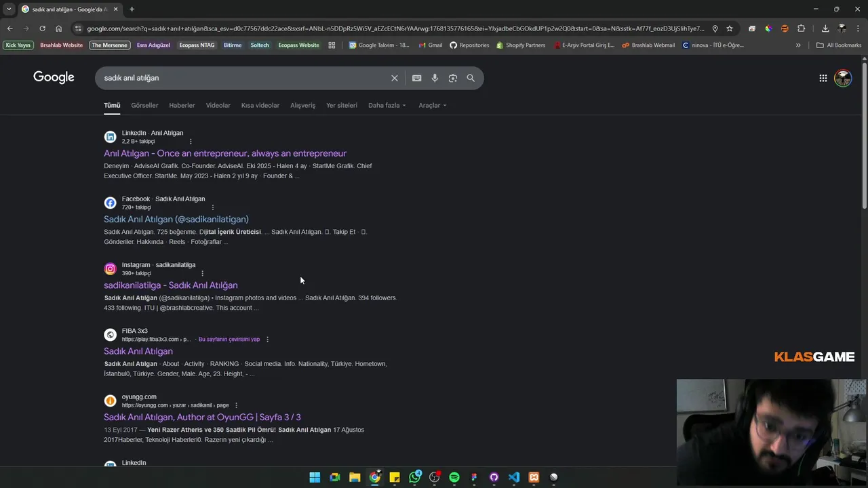868x488 pixels.
Task: Show hidden bookmarks via double chevron
Action: 798,45
